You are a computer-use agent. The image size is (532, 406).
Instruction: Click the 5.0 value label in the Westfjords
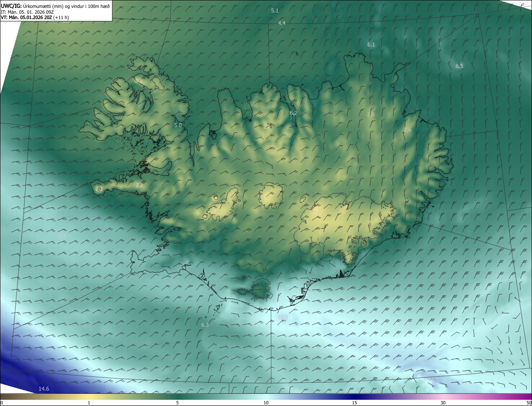coord(178,125)
